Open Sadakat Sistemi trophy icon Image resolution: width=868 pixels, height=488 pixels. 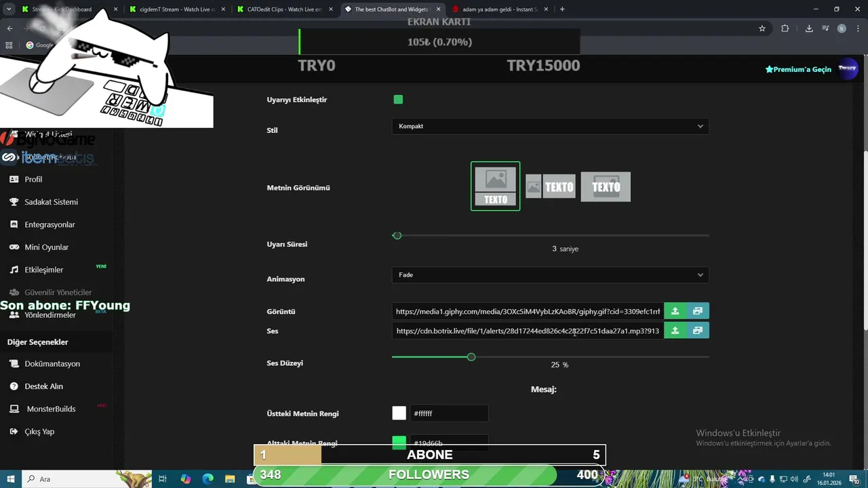[x=14, y=202]
